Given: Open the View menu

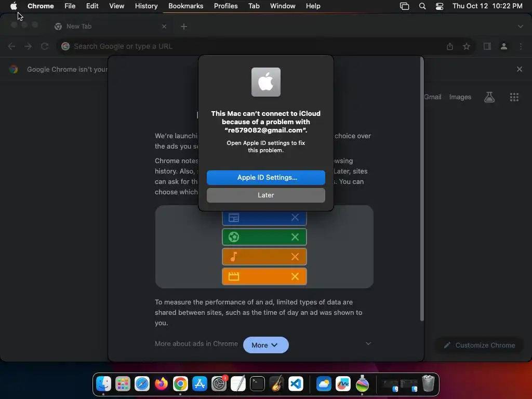Looking at the screenshot, I should coord(116,6).
